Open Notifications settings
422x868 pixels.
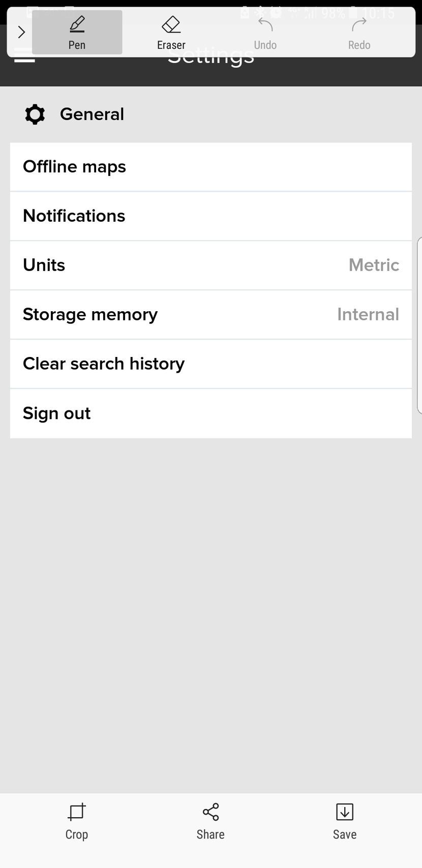click(x=210, y=216)
